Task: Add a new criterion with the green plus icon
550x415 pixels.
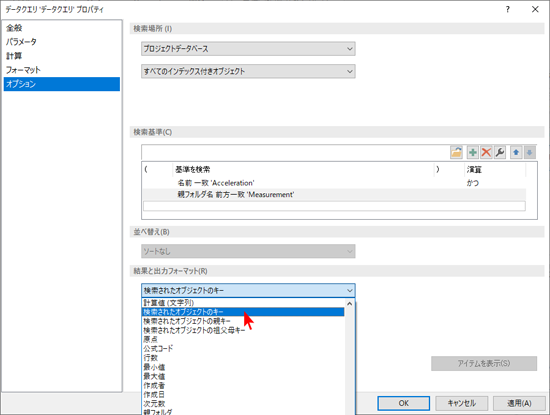Action: [472, 152]
